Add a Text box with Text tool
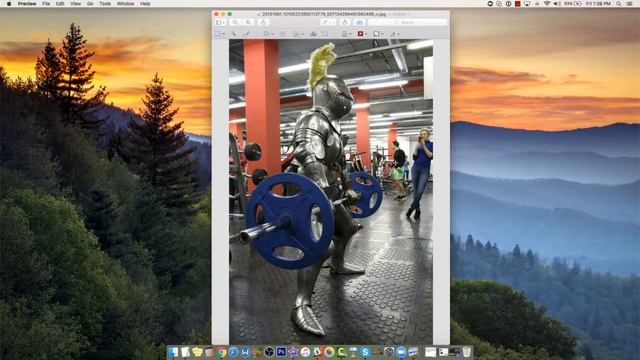 tap(283, 34)
